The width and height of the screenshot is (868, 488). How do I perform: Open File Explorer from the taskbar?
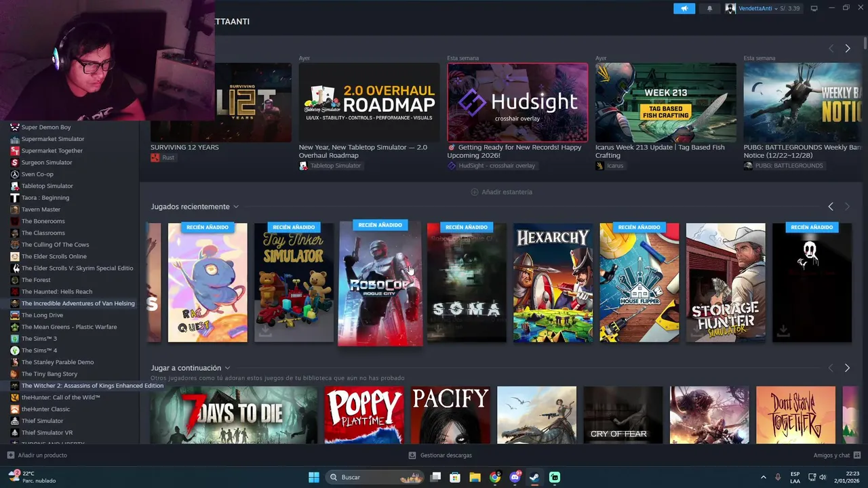pos(475,477)
